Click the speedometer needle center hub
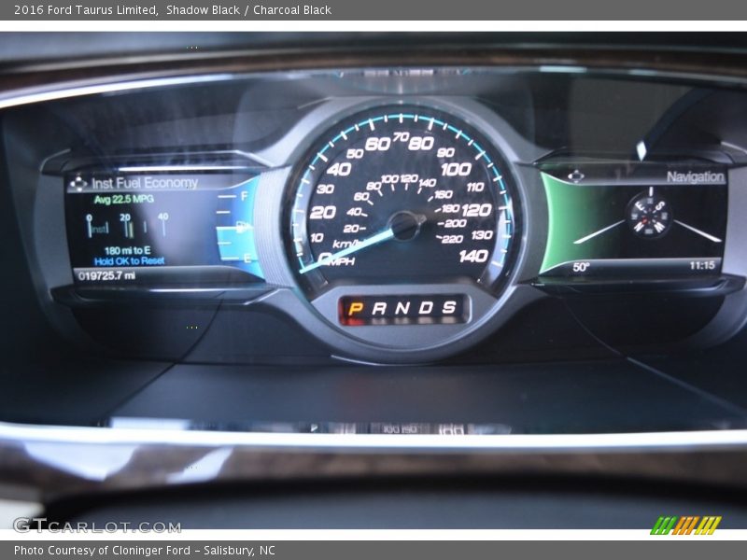Image resolution: width=747 pixels, height=560 pixels. pyautogui.click(x=404, y=226)
